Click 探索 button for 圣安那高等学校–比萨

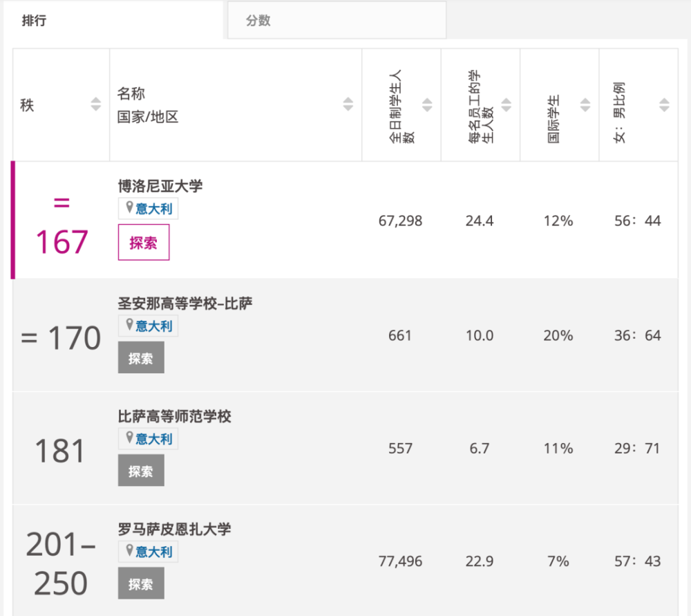(141, 358)
